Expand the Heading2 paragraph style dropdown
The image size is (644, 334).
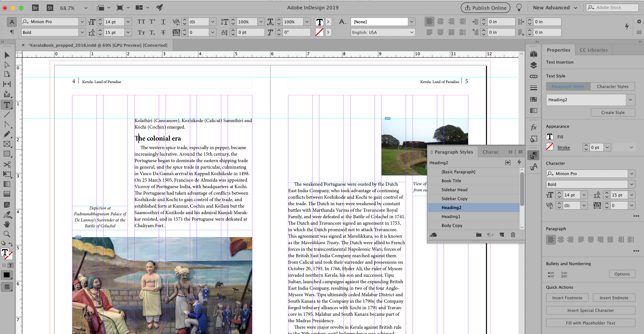[630, 100]
